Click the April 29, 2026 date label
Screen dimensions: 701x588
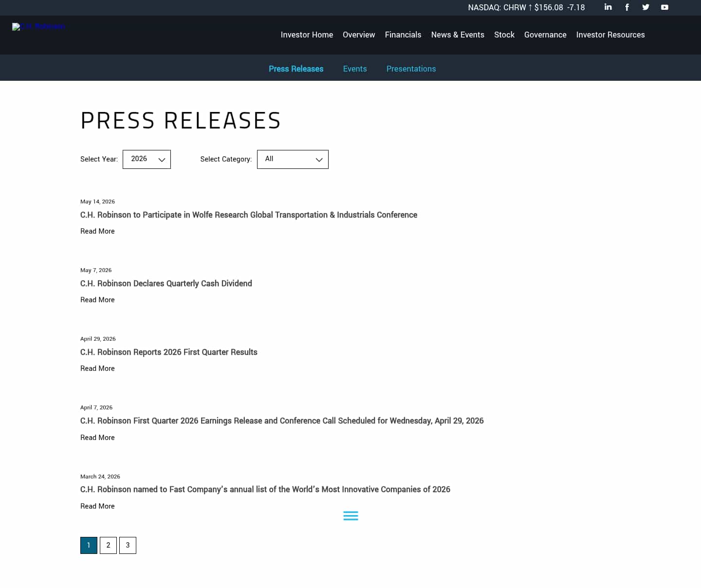(x=98, y=339)
